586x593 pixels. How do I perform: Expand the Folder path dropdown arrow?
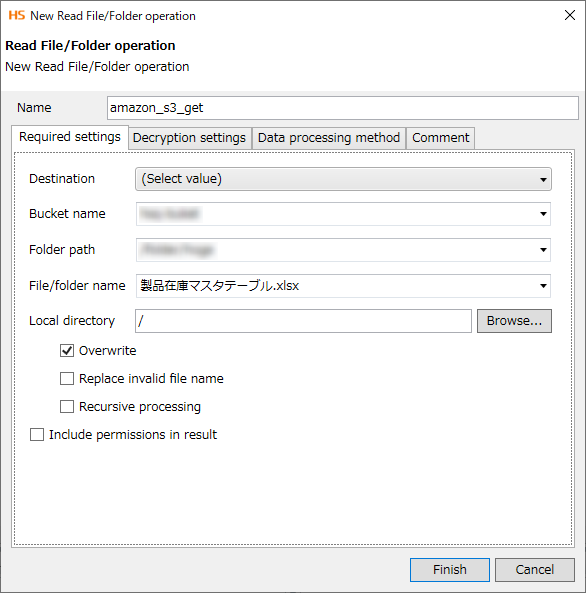point(543,250)
